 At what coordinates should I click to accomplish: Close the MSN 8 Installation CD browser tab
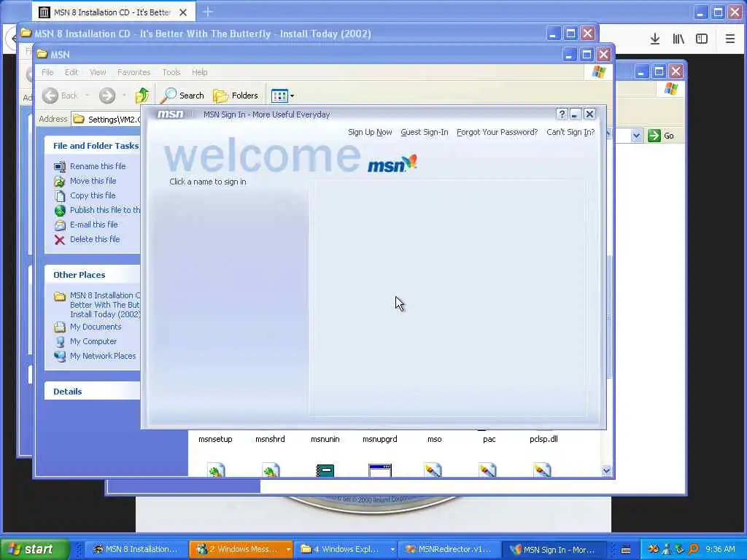pyautogui.click(x=183, y=12)
